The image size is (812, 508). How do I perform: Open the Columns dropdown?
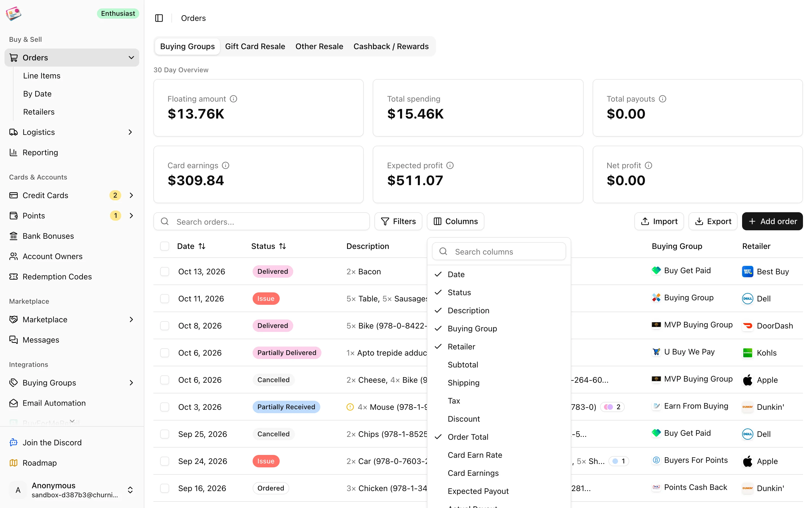455,222
